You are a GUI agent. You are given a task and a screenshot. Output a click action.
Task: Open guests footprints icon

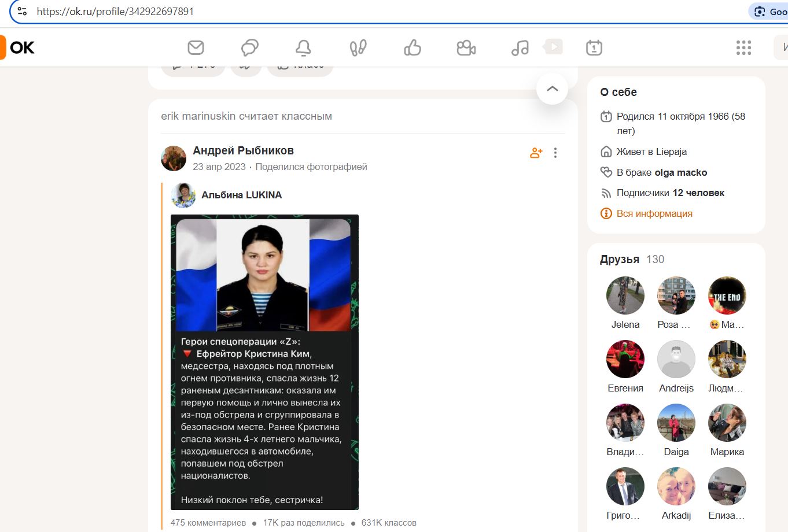pos(358,47)
